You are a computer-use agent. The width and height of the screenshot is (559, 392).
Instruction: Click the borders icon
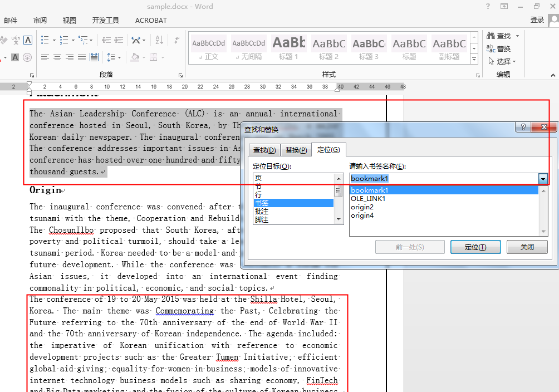pyautogui.click(x=153, y=57)
